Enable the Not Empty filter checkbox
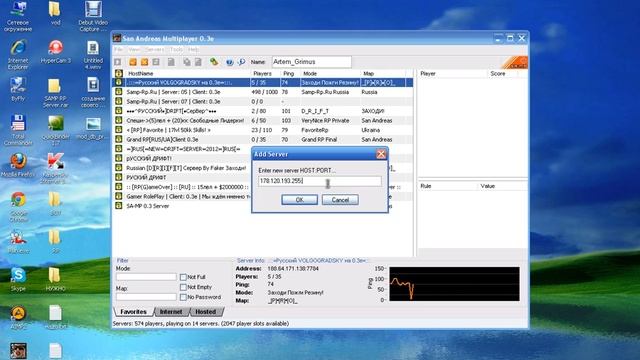Screen dimensions: 640x360 coord(183,287)
